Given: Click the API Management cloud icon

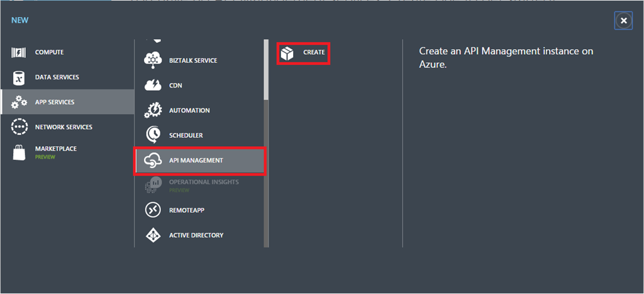Looking at the screenshot, I should pos(153,161).
